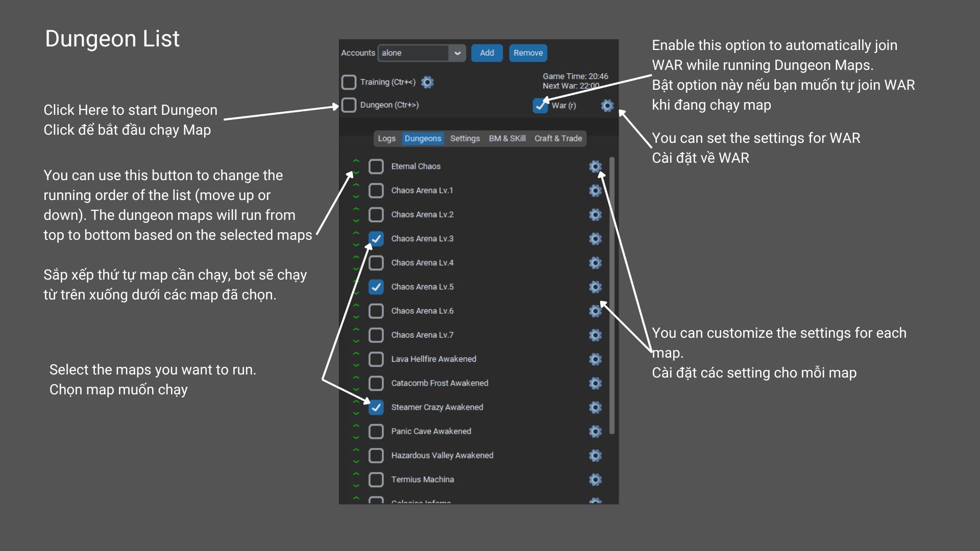Move Chaos Arena Lv.1 down using green arrow

356,196
